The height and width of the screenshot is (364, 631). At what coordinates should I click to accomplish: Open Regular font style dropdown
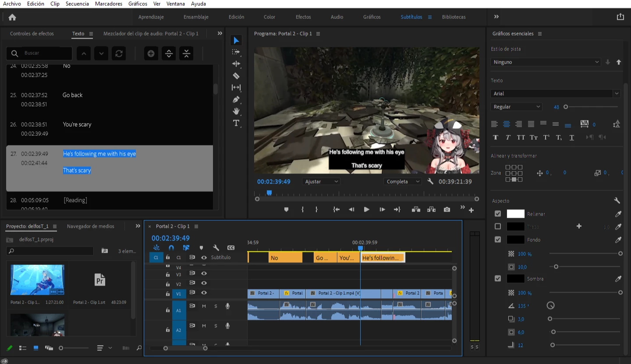(x=517, y=106)
